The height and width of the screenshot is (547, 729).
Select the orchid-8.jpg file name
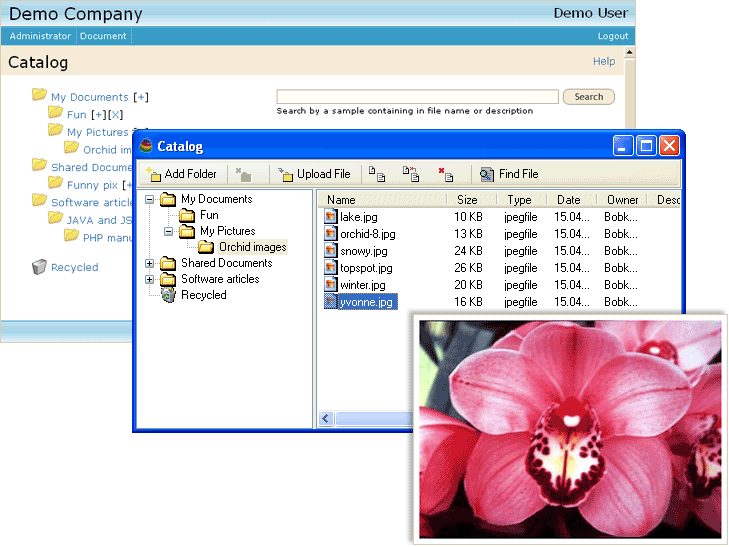[x=368, y=234]
